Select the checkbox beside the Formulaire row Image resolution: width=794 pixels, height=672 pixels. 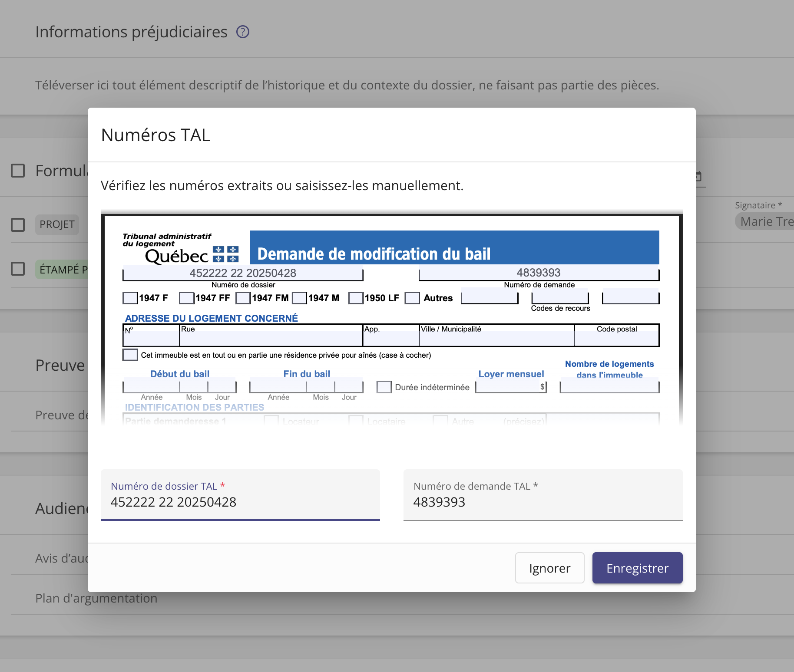click(x=18, y=171)
